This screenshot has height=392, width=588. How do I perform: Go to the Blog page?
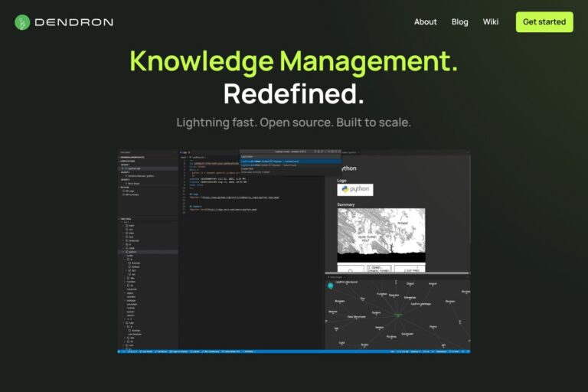pyautogui.click(x=460, y=21)
